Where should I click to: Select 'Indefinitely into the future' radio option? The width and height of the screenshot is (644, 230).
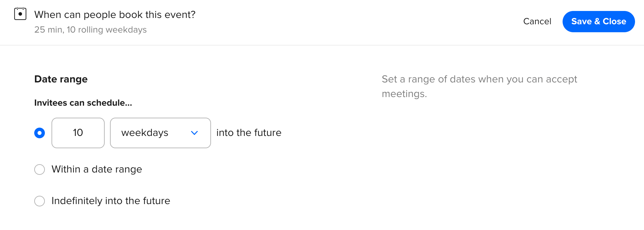(40, 201)
